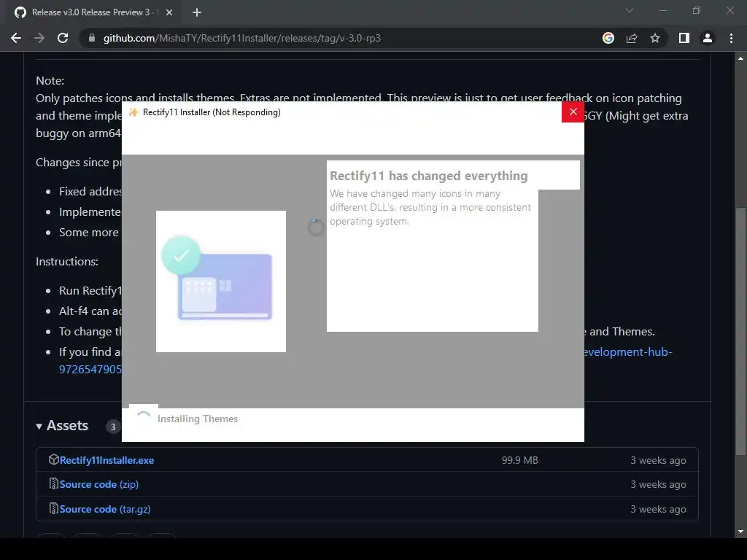Click the 99.9 MB file size text
747x560 pixels.
click(519, 460)
